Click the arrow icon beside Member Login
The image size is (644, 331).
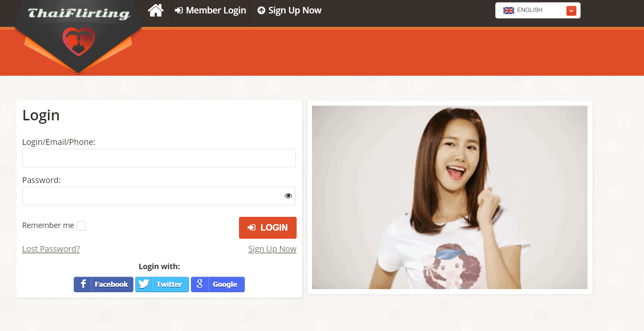179,10
